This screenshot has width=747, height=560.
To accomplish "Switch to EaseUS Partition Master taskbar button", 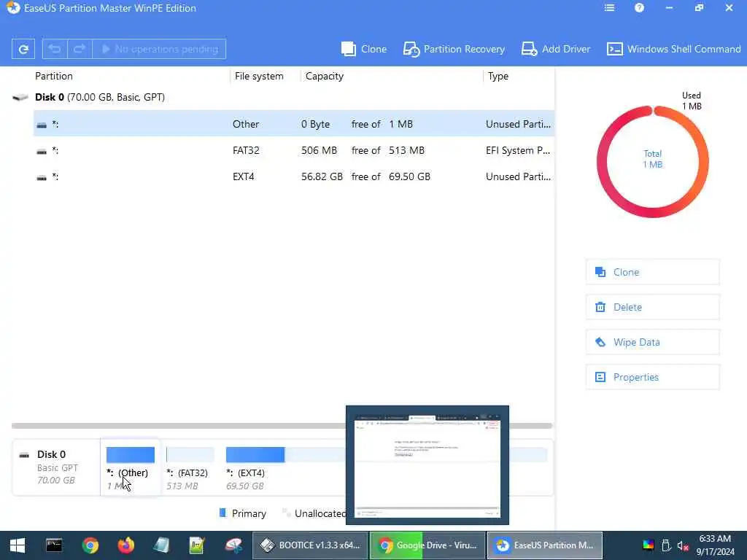I will click(544, 545).
